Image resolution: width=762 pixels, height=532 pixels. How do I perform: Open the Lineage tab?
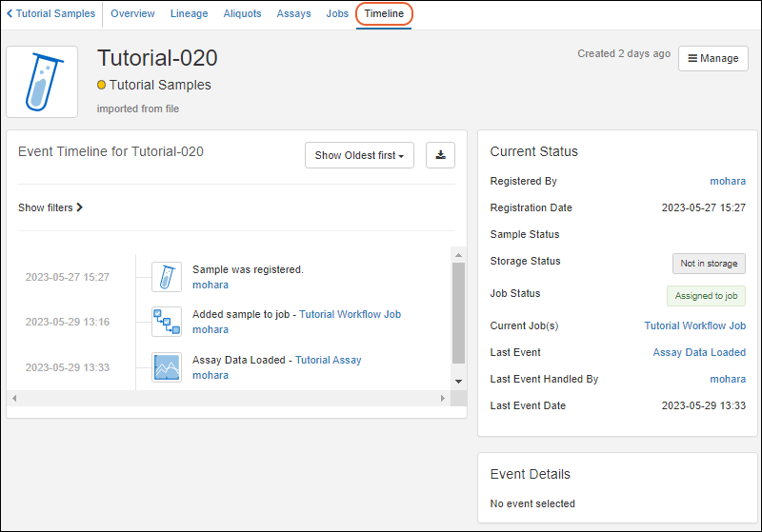[189, 14]
